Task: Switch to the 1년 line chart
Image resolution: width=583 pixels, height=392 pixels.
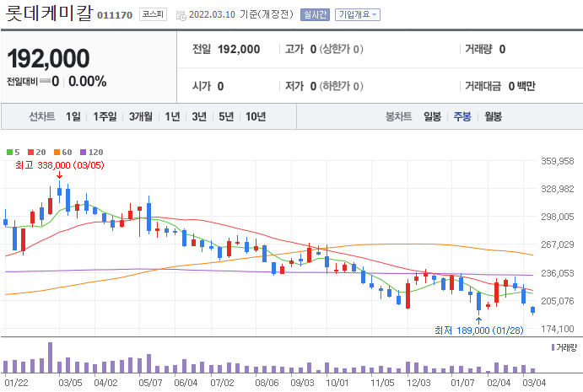Action: click(172, 116)
